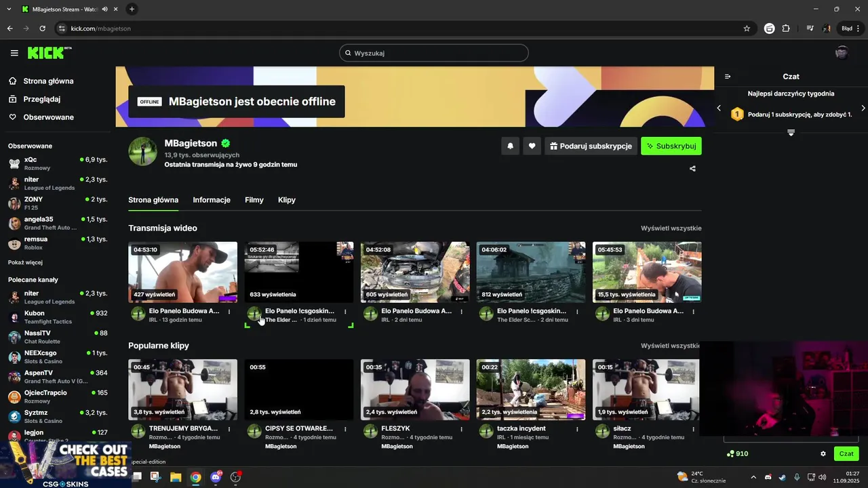Open Kubon in recommended channels
The width and height of the screenshot is (868, 488).
(58, 317)
